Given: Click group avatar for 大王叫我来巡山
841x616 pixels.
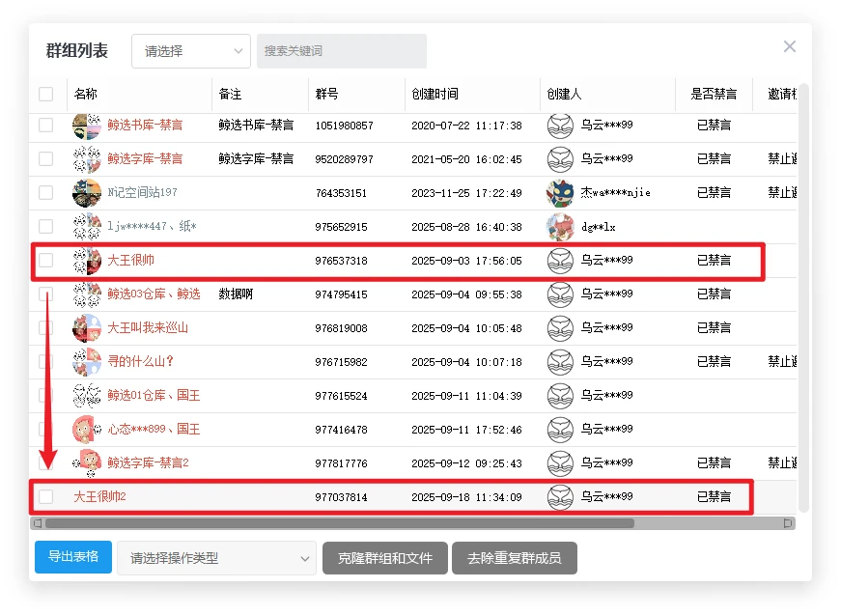Looking at the screenshot, I should click(x=87, y=328).
